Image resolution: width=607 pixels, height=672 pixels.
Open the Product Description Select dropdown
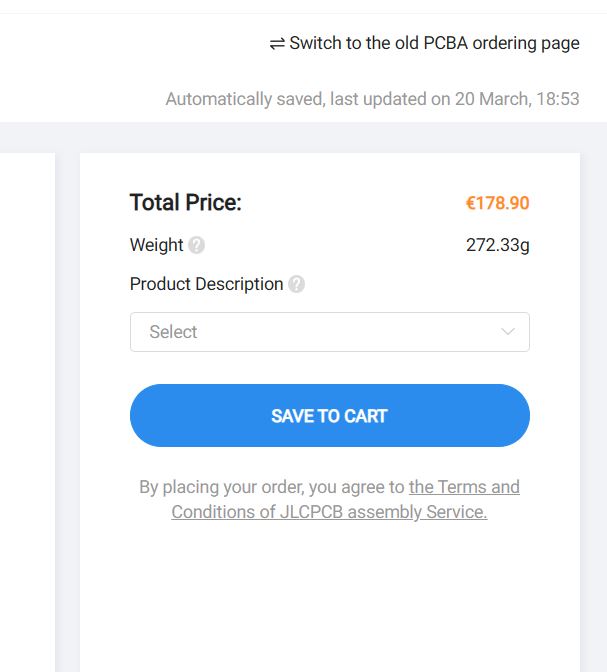[x=329, y=332]
